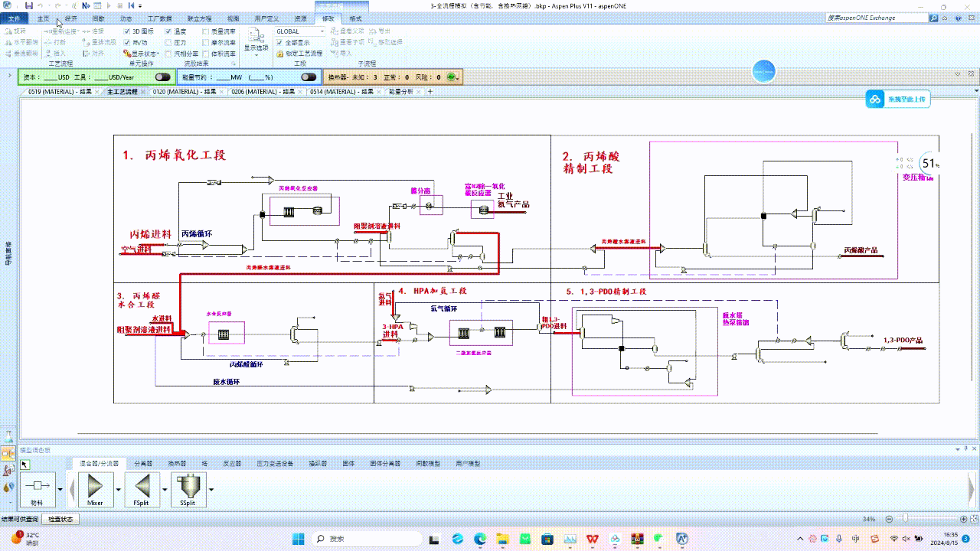Image resolution: width=980 pixels, height=551 pixels.
Task: Expand the Mixer icon options dropdown arrow
Action: [x=119, y=489]
